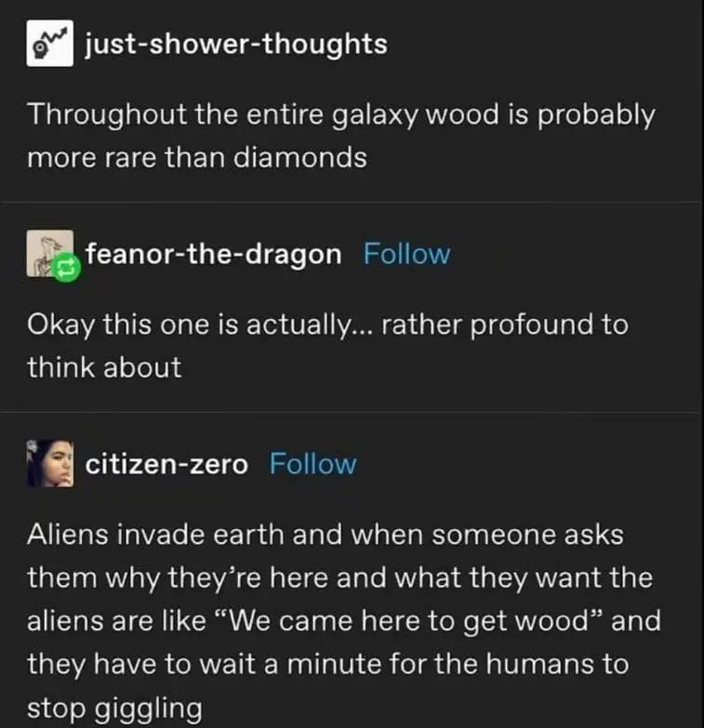Click the feanor-the-dragon avatar picture
704x728 pixels.
tap(49, 254)
